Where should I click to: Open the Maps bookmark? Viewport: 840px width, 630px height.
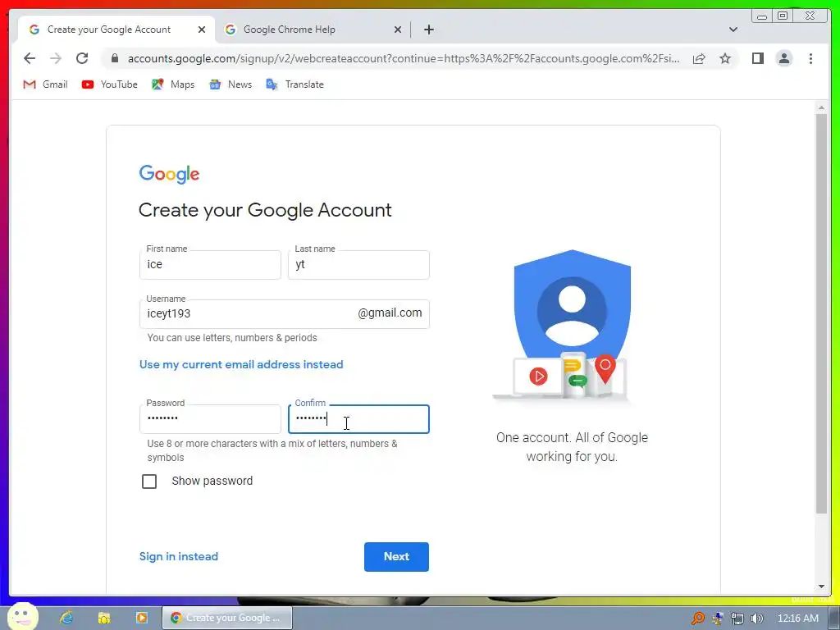(173, 84)
